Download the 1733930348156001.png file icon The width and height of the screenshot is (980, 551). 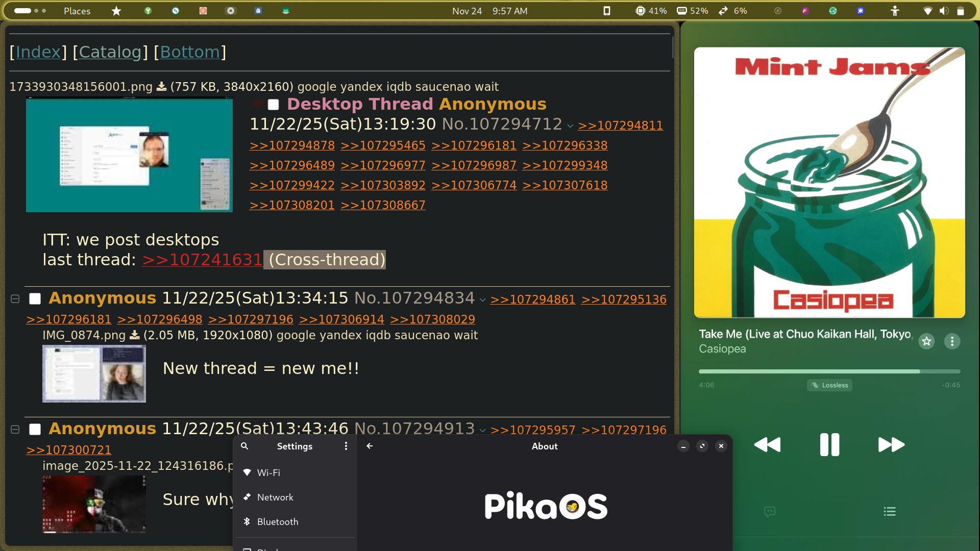pyautogui.click(x=161, y=87)
